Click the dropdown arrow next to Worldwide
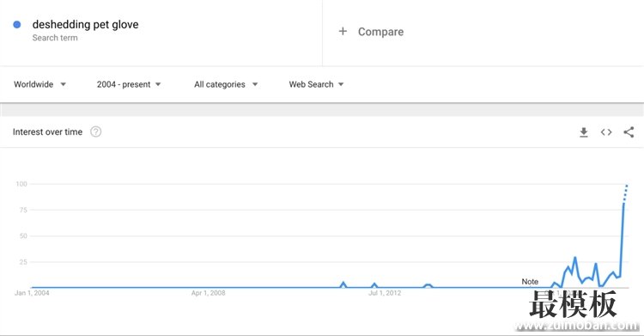Image resolution: width=644 pixels, height=336 pixels. tap(63, 84)
